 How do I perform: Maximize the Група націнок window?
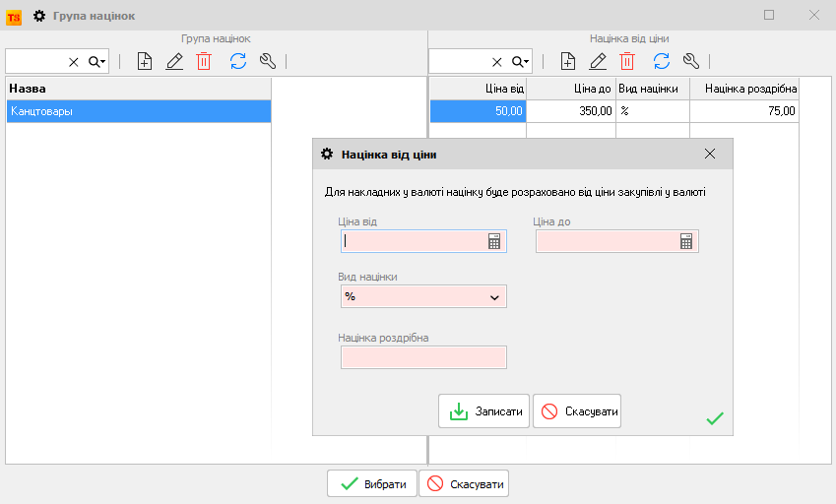coord(769,15)
